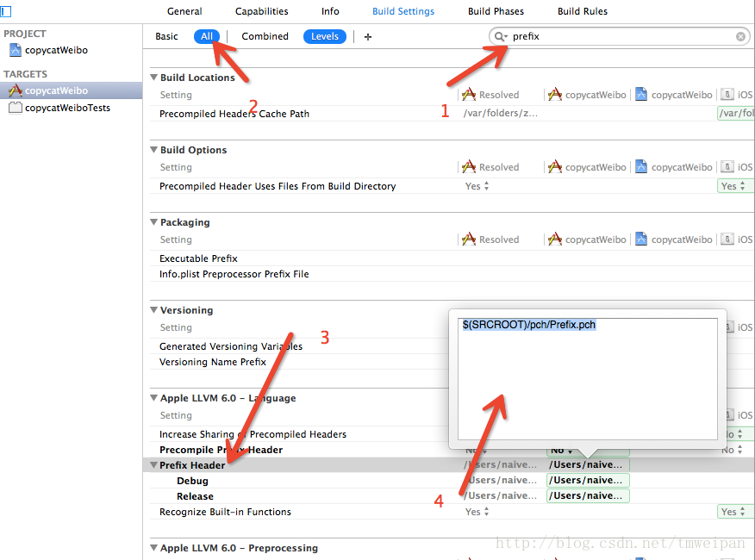This screenshot has height=560, width=755.
Task: Collapse the Versioning section
Action: [153, 309]
